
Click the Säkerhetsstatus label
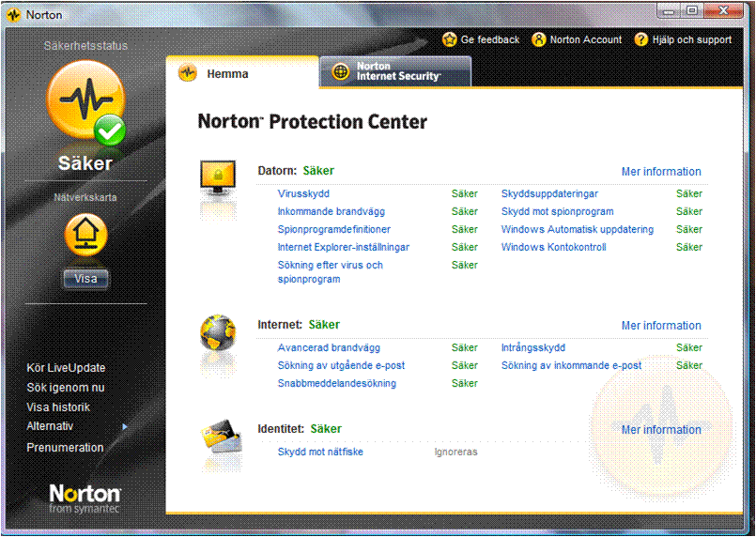[85, 46]
